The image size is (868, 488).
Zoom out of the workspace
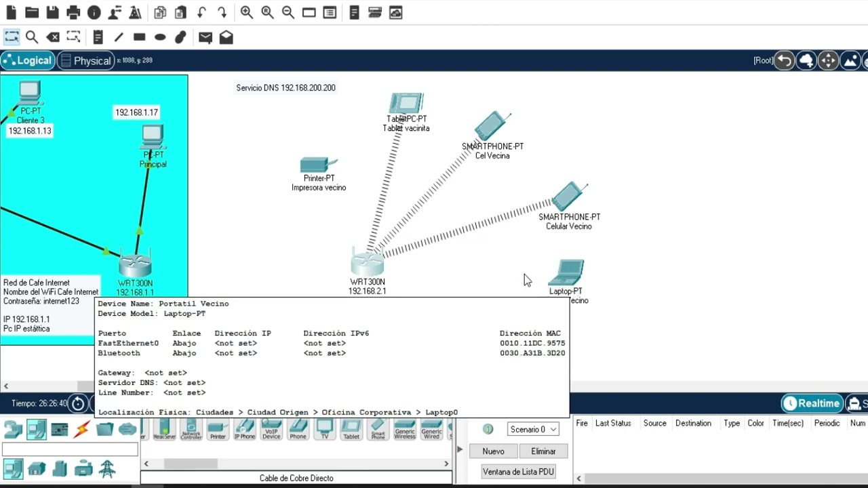pyautogui.click(x=288, y=12)
